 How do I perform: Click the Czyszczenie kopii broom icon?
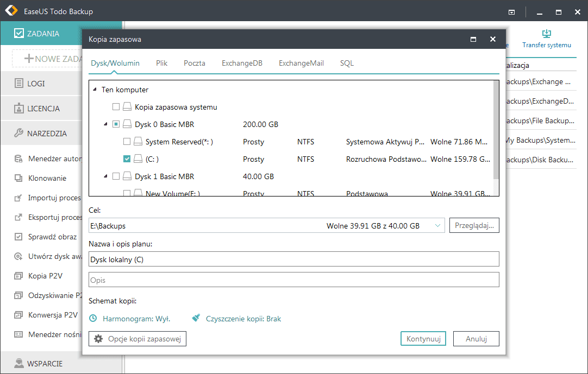click(x=196, y=319)
